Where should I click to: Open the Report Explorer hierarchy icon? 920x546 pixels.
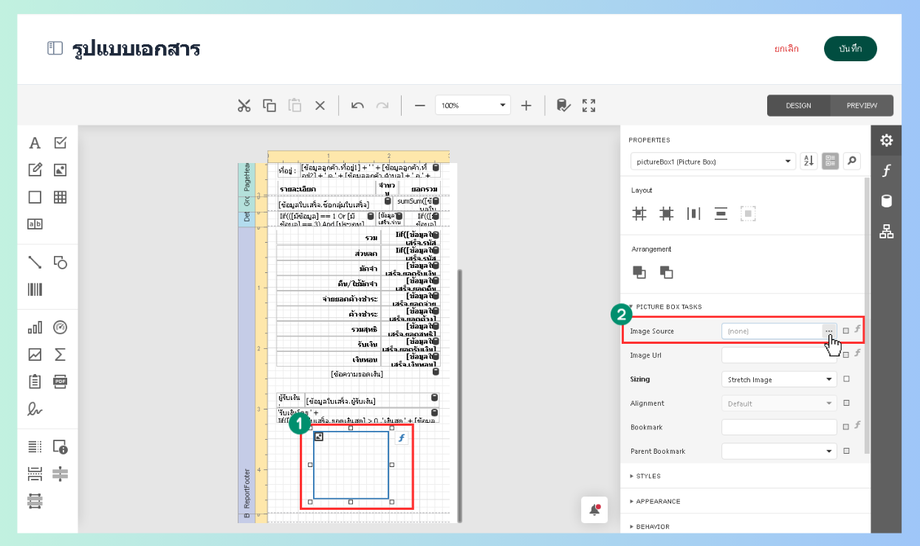tap(886, 232)
